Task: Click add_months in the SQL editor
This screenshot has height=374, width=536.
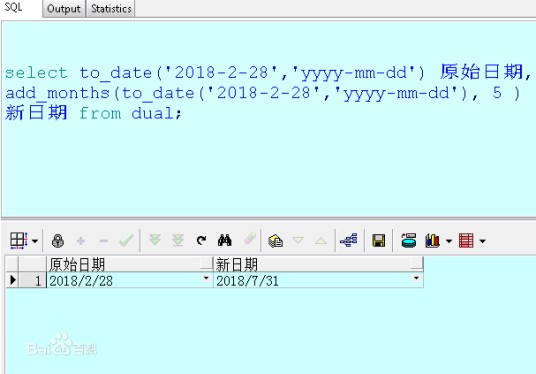Action: click(x=57, y=93)
